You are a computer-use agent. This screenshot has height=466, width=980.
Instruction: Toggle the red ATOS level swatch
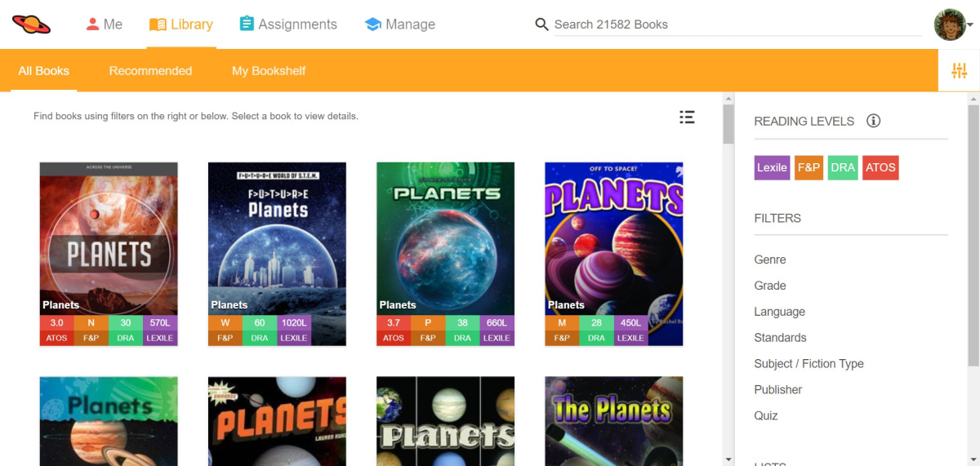880,167
